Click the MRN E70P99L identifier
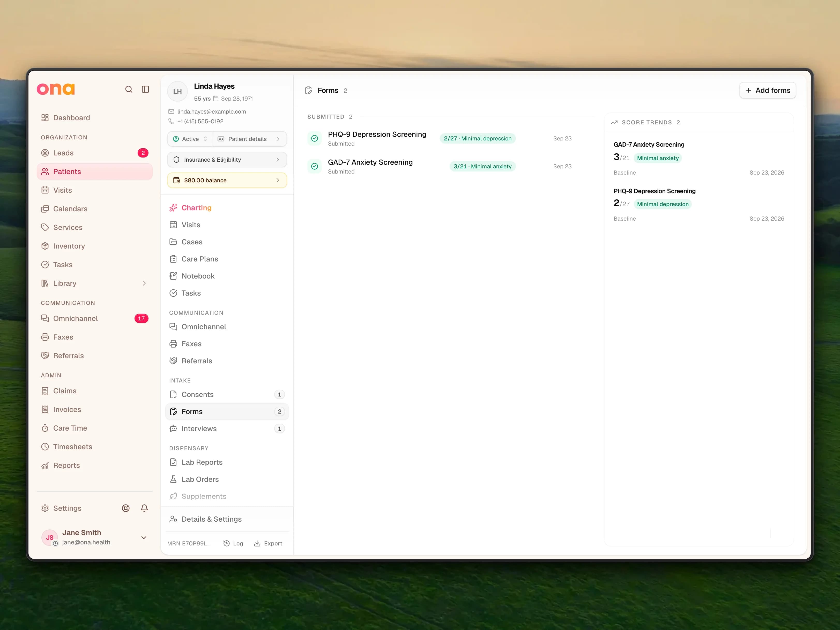Viewport: 840px width, 630px height. tap(189, 543)
